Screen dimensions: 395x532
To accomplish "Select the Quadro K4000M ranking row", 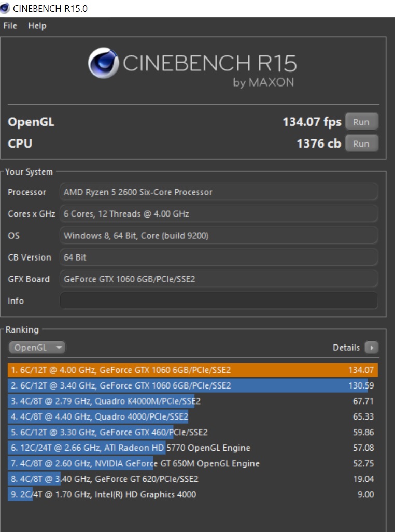I will tap(192, 401).
